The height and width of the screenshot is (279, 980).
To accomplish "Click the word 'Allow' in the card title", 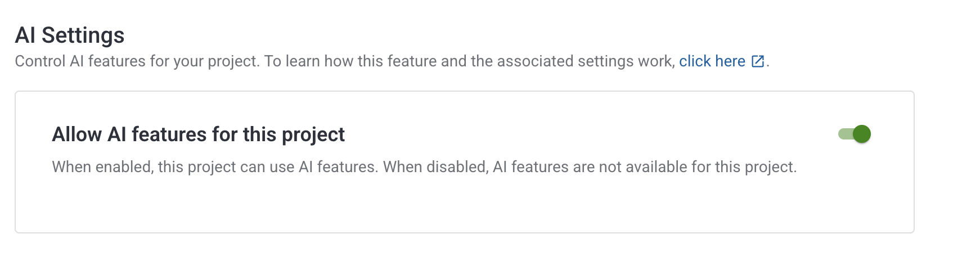I will coord(77,134).
